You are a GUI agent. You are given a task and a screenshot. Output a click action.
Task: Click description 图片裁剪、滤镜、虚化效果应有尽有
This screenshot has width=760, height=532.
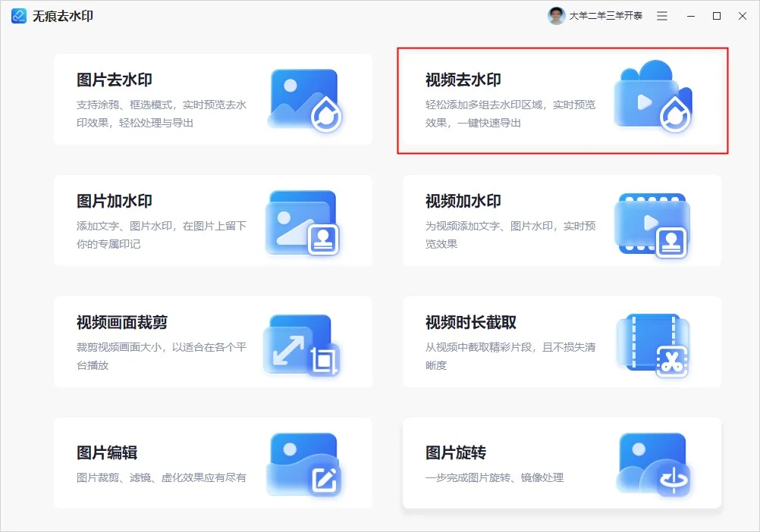(162, 477)
